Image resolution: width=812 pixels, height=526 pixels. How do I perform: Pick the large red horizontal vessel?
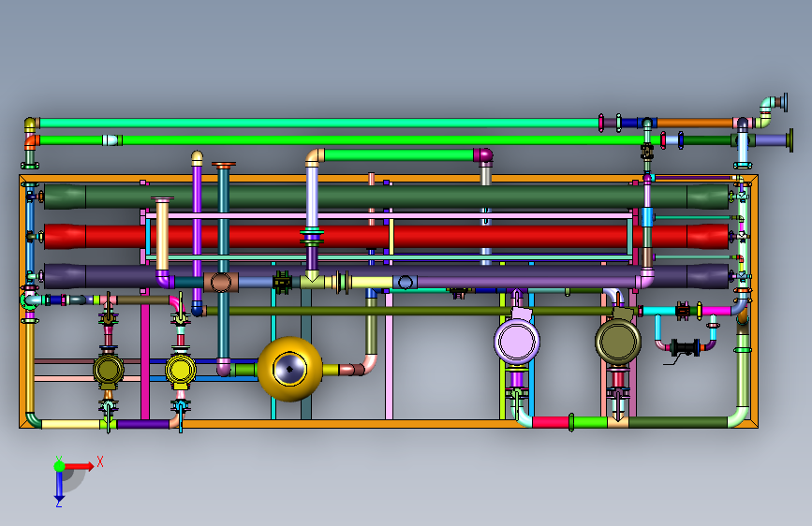pyautogui.click(x=386, y=237)
